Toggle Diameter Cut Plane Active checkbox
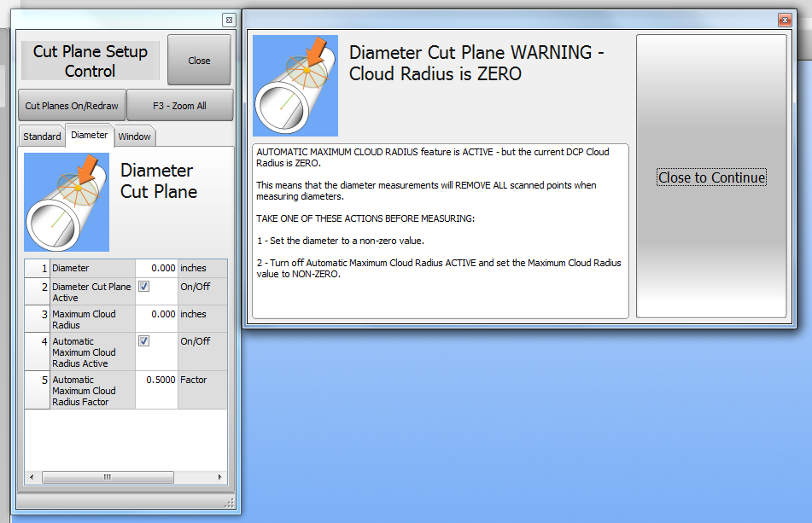 click(143, 287)
